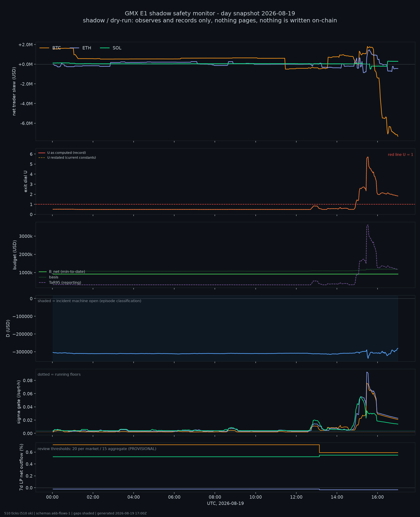
Task: Click the "sigma gate (/sqrt-h)" axis label
Action: coord(19,402)
